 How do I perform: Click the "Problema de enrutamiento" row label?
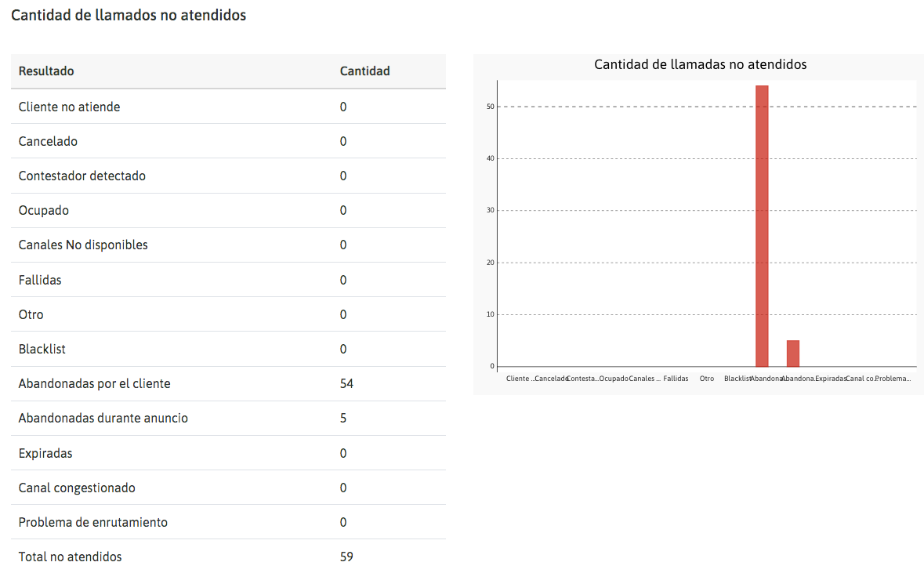[93, 522]
